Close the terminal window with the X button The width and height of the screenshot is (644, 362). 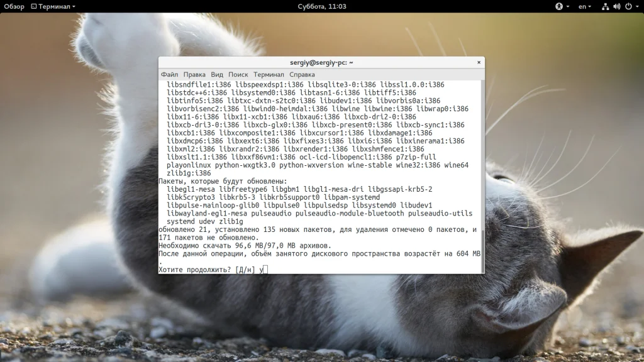(x=479, y=62)
